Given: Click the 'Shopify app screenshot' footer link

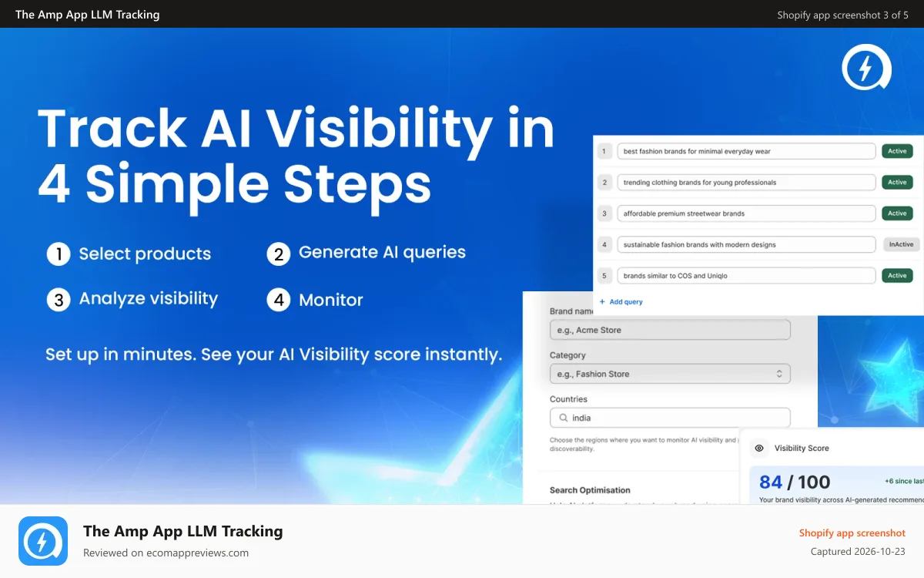Looking at the screenshot, I should [x=852, y=533].
